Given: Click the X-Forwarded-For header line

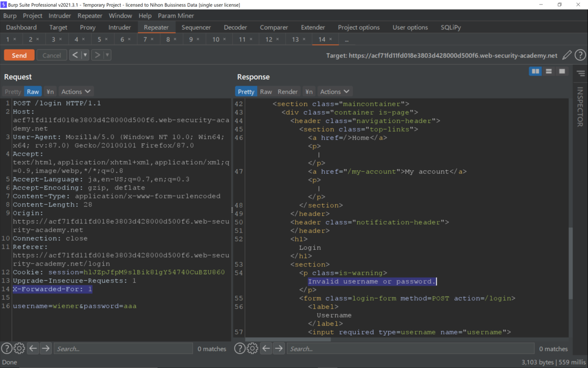Looking at the screenshot, I should [x=52, y=289].
